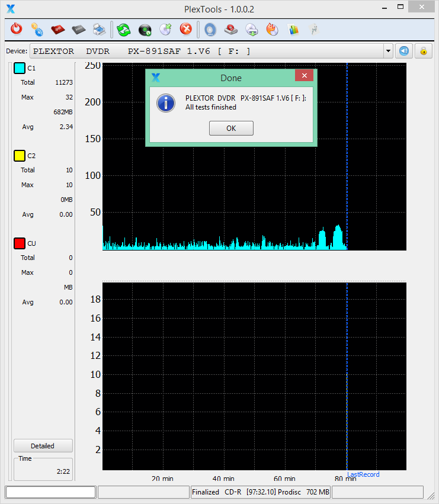Click the red CU color swatch
The width and height of the screenshot is (439, 504).
point(20,243)
